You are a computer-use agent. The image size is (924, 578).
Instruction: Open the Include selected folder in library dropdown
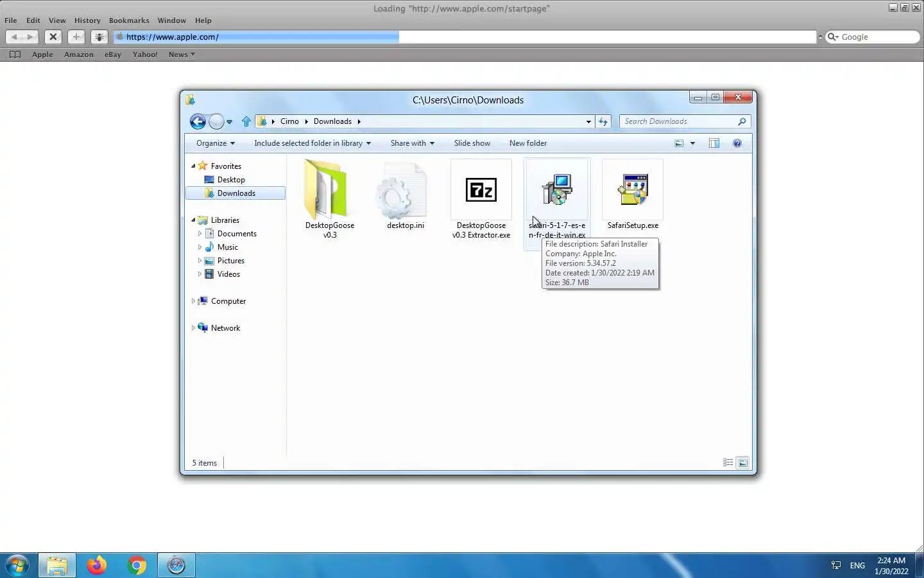point(312,143)
